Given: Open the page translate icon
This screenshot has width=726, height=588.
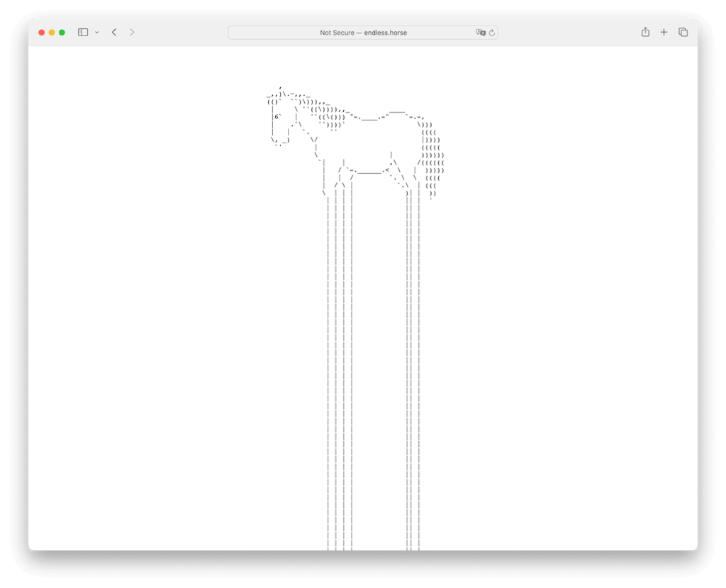Looking at the screenshot, I should tap(481, 33).
